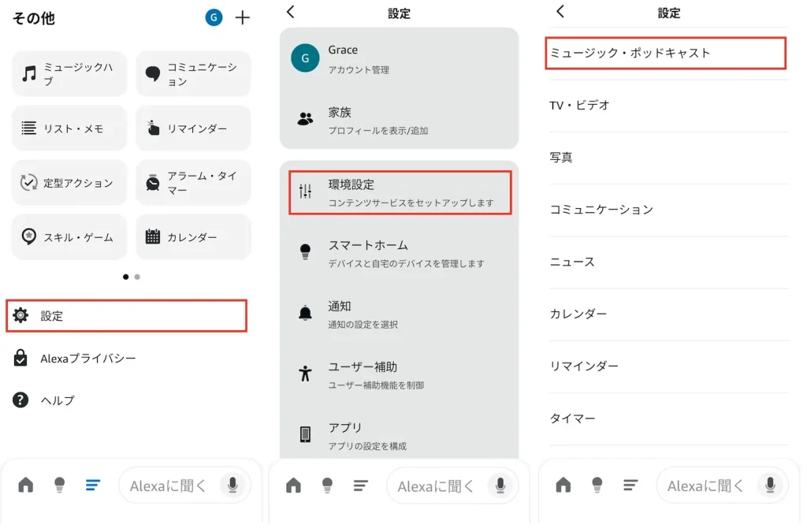Tap blue more-lines icon in left bottom bar
Screen dimensions: 807x532
click(93, 485)
